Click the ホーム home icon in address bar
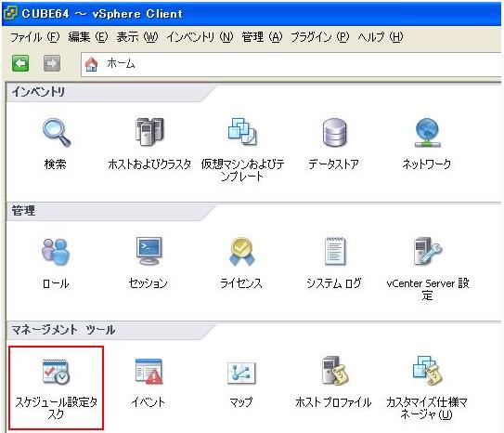 click(x=91, y=64)
